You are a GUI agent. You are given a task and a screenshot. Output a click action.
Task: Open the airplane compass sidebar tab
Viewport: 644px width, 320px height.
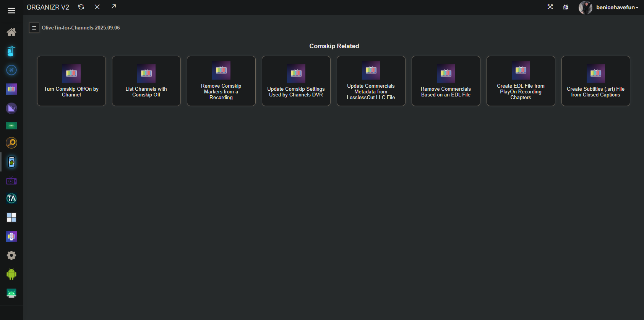pyautogui.click(x=11, y=70)
